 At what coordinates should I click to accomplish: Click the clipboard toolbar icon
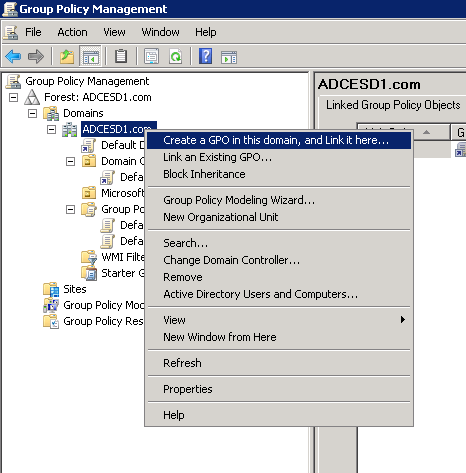click(x=121, y=56)
